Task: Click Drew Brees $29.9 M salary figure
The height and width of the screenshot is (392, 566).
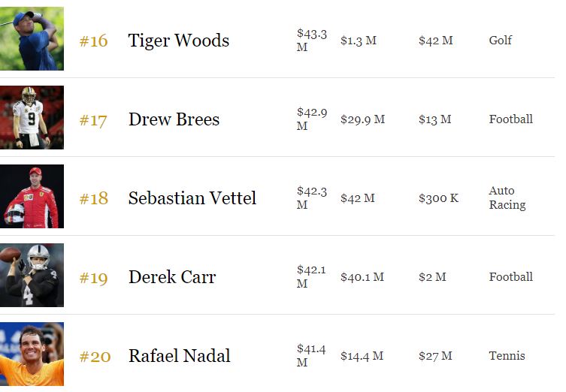Action: 362,119
